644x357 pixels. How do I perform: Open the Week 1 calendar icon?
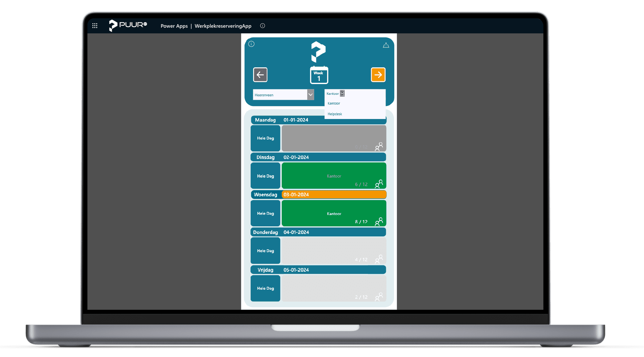tap(319, 75)
